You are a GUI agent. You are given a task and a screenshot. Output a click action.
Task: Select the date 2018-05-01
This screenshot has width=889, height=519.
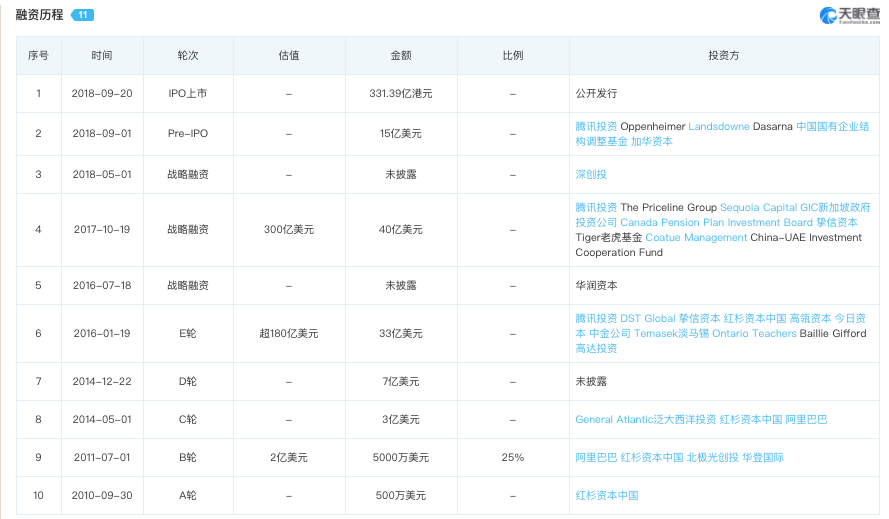pyautogui.click(x=102, y=174)
